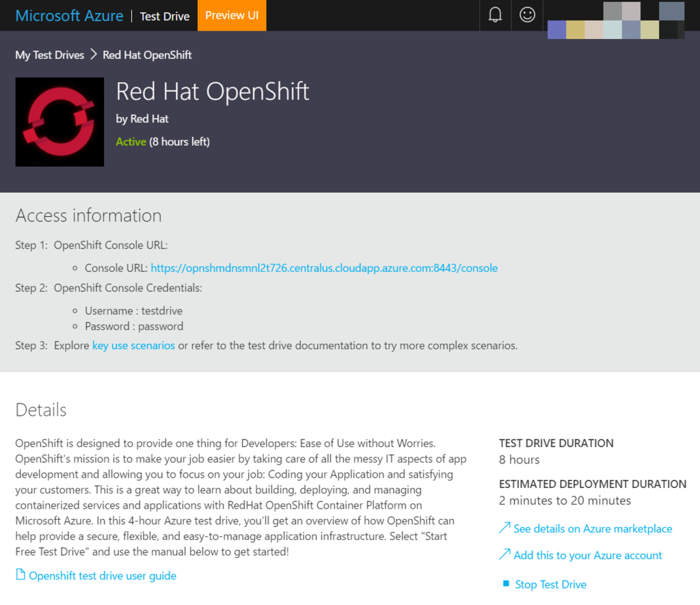Image resolution: width=700 pixels, height=605 pixels.
Task: Open the key use scenarios link
Action: pos(133,346)
